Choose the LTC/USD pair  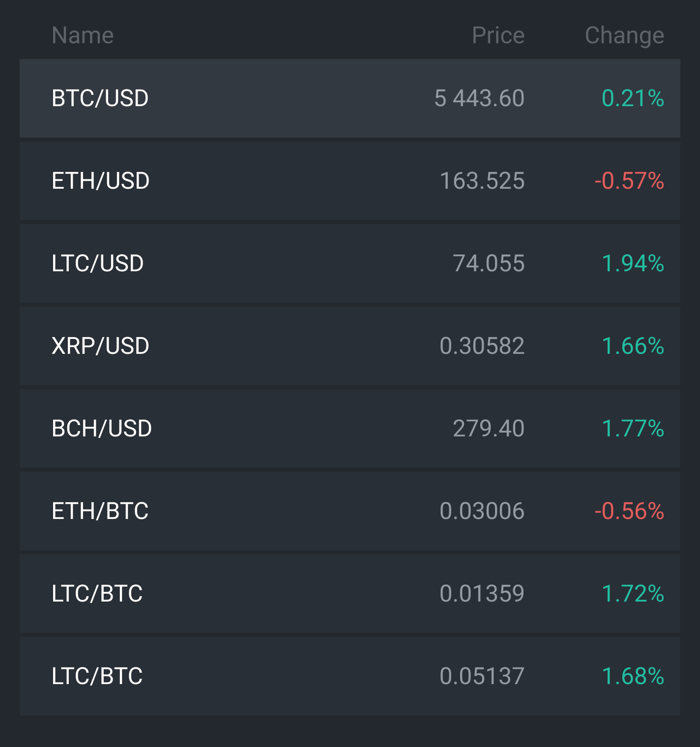(350, 263)
